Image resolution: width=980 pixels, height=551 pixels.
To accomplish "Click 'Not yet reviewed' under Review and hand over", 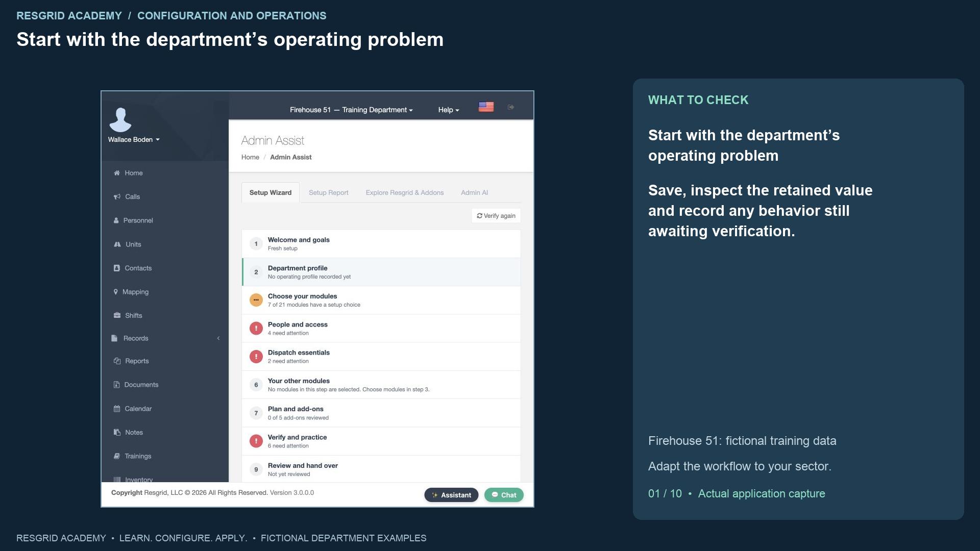I will coord(289,474).
